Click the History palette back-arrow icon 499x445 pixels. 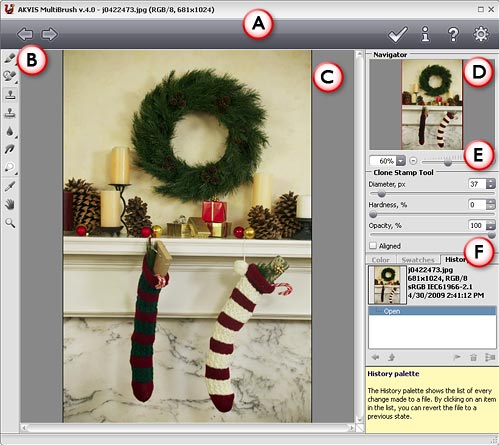tap(375, 357)
